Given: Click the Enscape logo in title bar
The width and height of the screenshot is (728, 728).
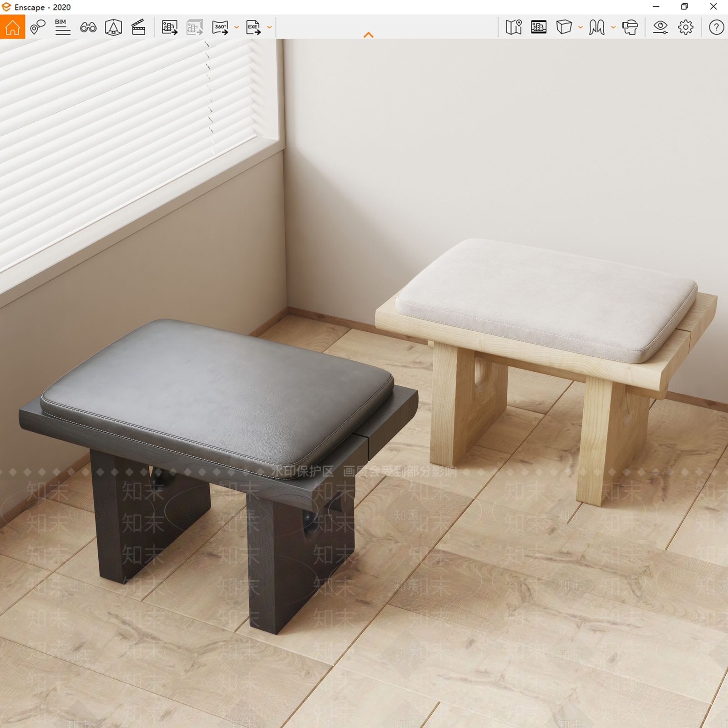Looking at the screenshot, I should (6, 7).
